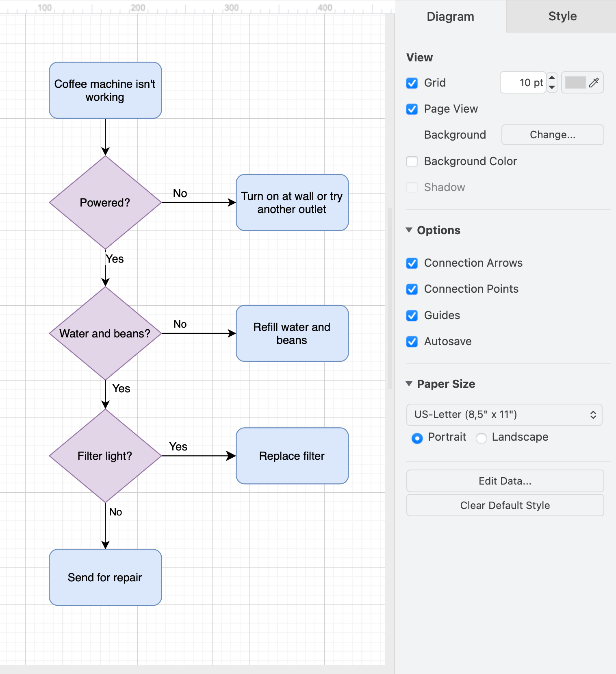Select Portrait orientation
The height and width of the screenshot is (674, 616).
tap(417, 438)
